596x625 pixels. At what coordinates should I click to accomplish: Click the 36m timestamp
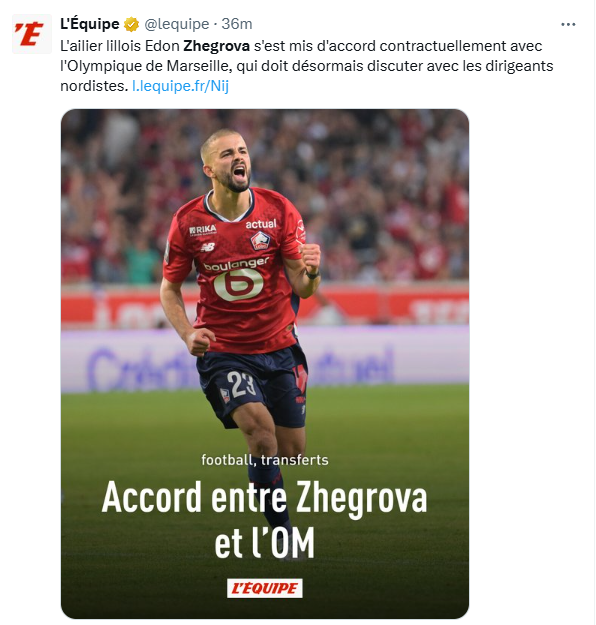pos(237,24)
